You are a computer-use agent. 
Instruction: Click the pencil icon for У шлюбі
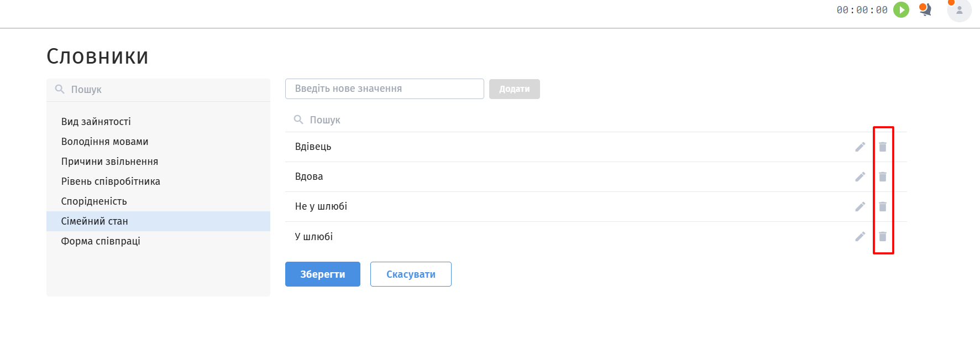tap(860, 236)
